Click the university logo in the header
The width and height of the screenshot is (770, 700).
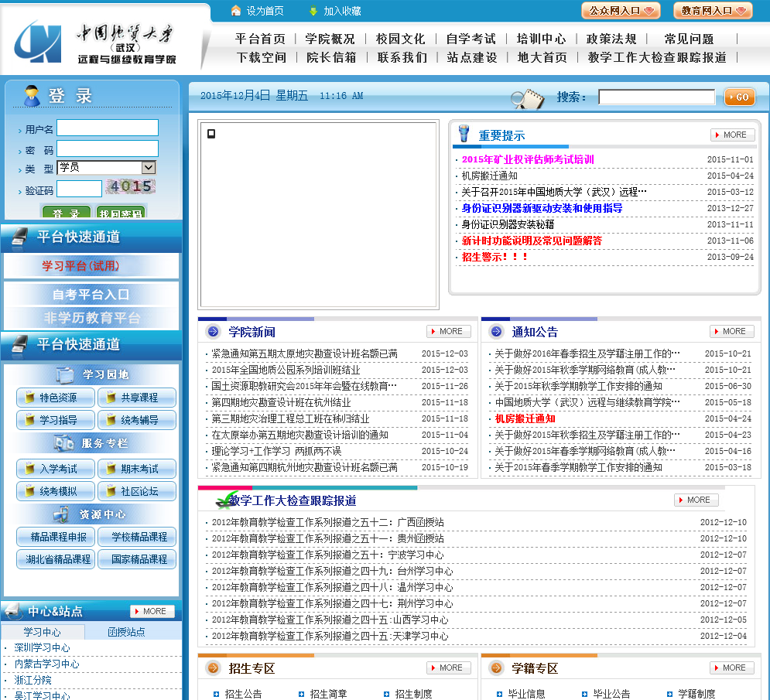38,43
